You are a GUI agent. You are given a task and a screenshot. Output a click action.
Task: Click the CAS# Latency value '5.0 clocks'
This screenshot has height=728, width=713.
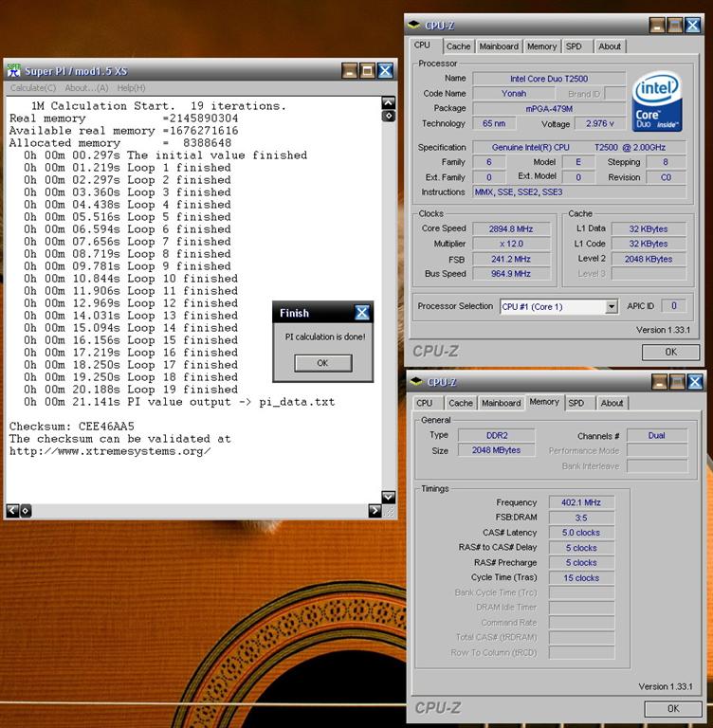[581, 533]
